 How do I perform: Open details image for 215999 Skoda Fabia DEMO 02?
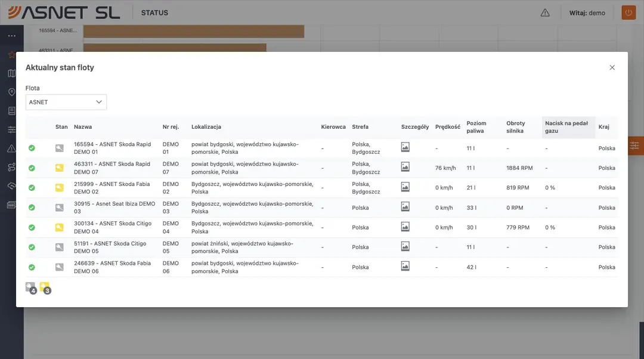(x=405, y=187)
